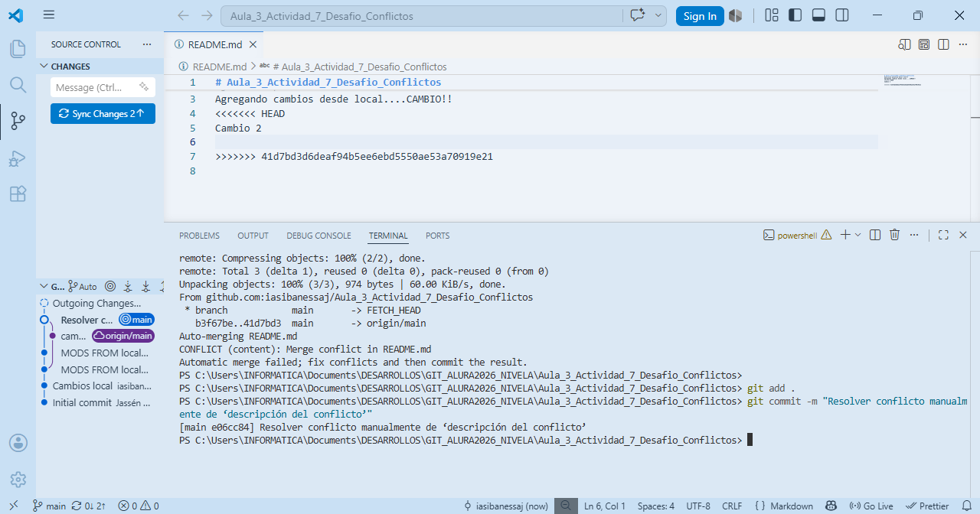Image resolution: width=980 pixels, height=514 pixels.
Task: Open the Extensions view
Action: tap(18, 194)
